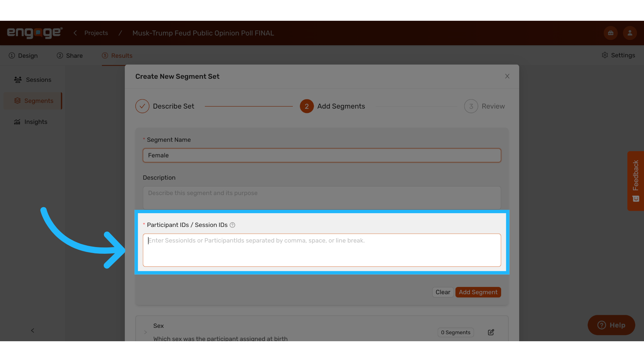This screenshot has height=362, width=644.
Task: Focus the Participant IDs / Session IDs input
Action: (322, 250)
